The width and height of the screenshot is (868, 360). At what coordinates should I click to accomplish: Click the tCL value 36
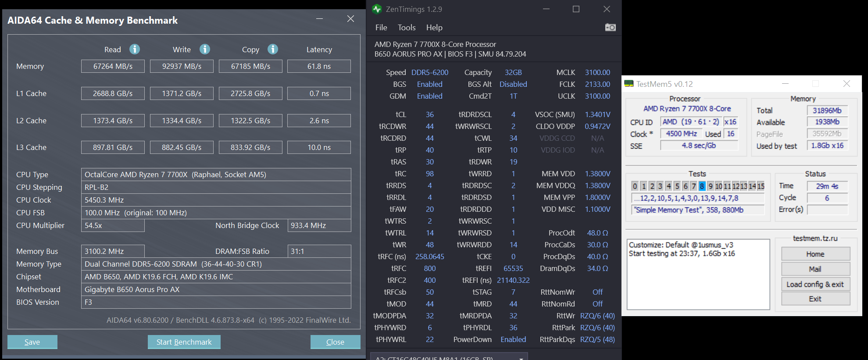430,114
